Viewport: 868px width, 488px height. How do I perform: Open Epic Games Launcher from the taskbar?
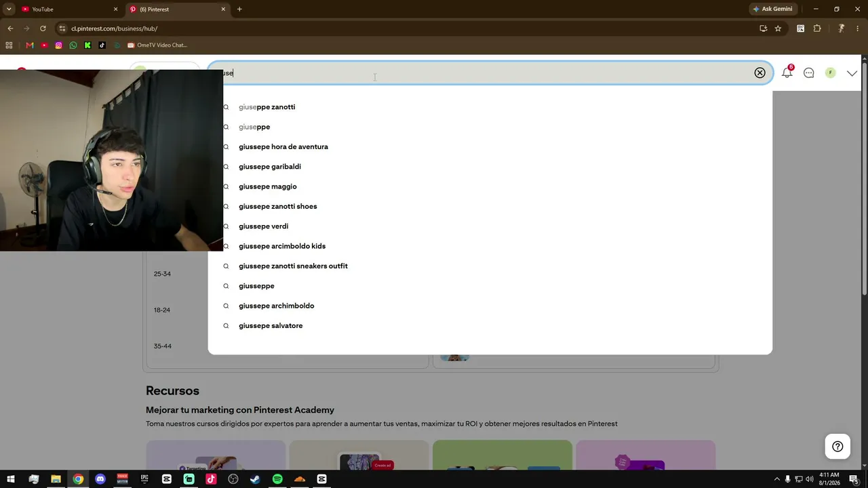click(144, 479)
